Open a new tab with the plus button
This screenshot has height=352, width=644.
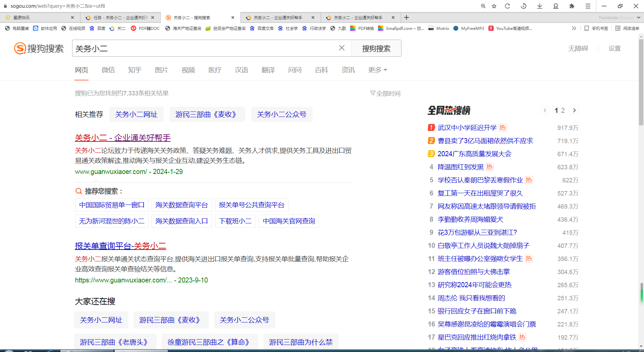click(407, 17)
